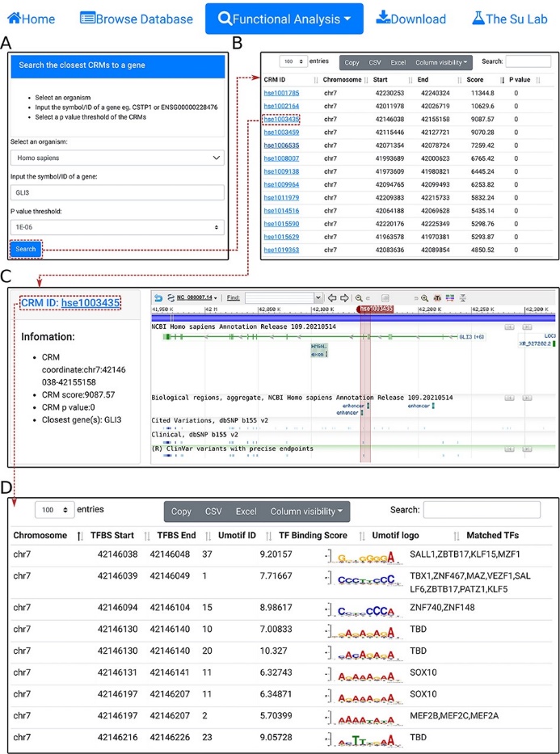Viewport: 560px width, 754px height.
Task: Open CRM link hse1001785
Action: (281, 93)
